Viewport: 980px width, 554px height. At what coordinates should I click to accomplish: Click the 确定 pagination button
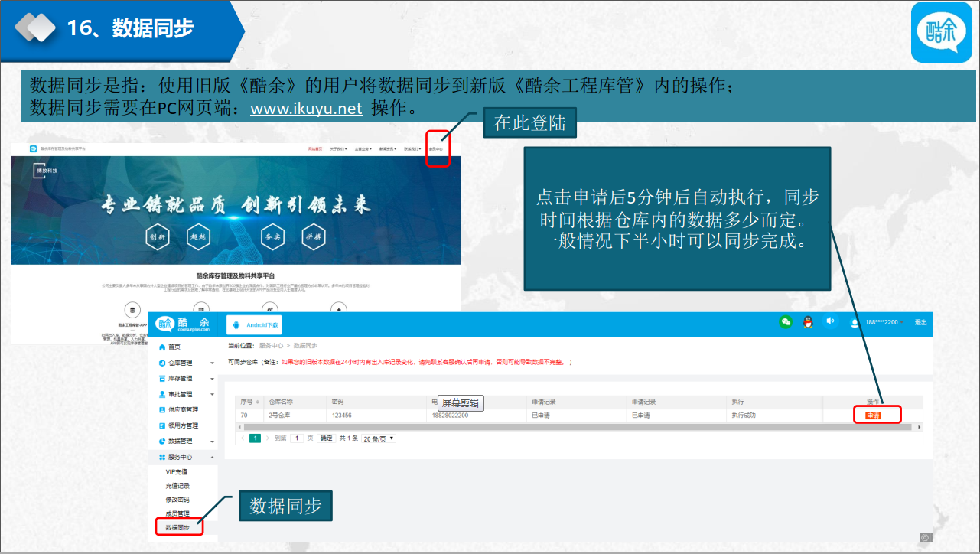(327, 438)
